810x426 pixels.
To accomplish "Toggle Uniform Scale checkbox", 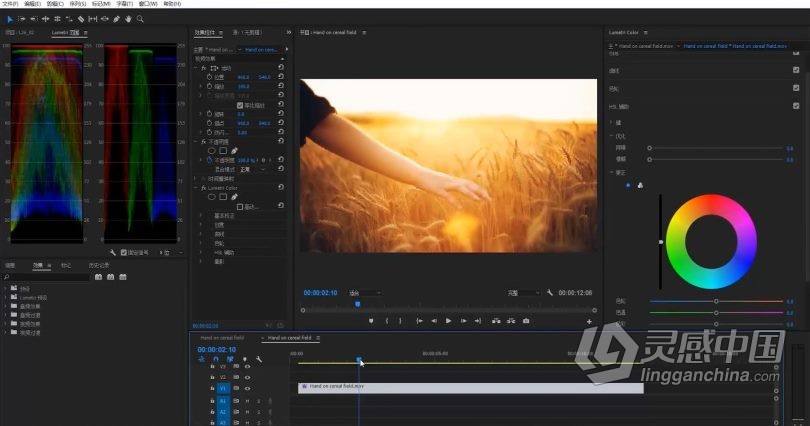I will (x=240, y=105).
